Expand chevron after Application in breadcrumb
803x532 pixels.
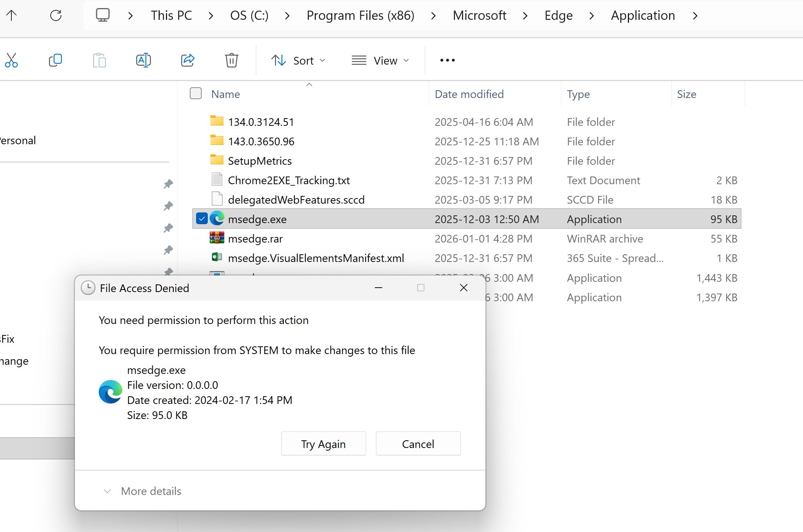click(x=695, y=16)
